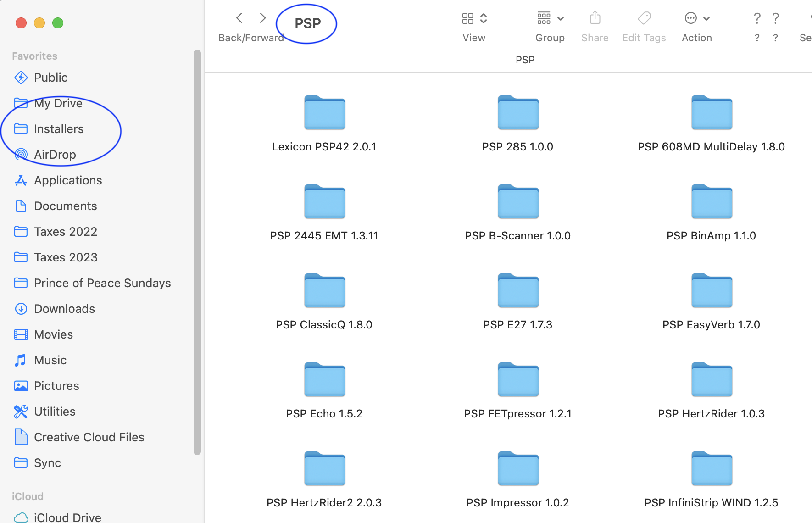Go back with the Back arrow
This screenshot has height=523, width=812.
[239, 18]
